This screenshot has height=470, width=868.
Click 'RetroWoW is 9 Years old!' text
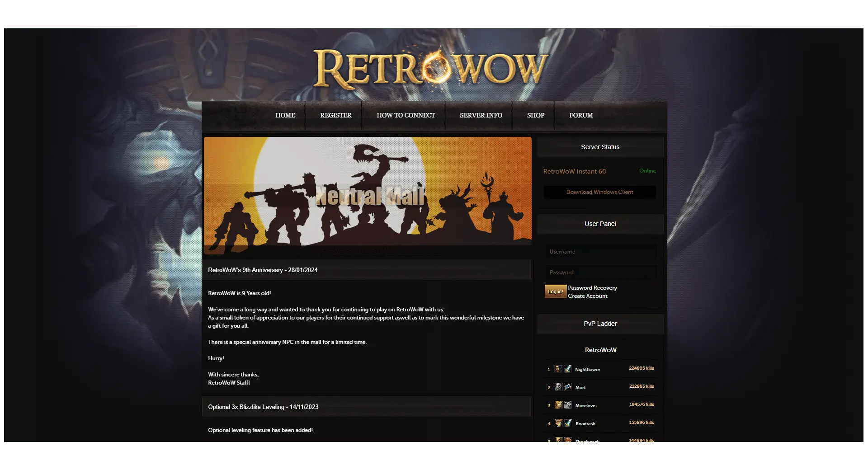tap(239, 293)
